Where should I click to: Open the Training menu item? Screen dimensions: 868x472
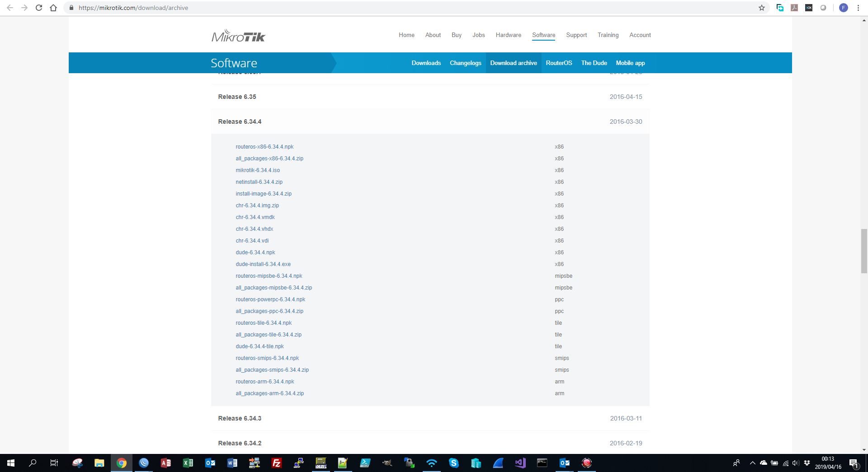(608, 35)
